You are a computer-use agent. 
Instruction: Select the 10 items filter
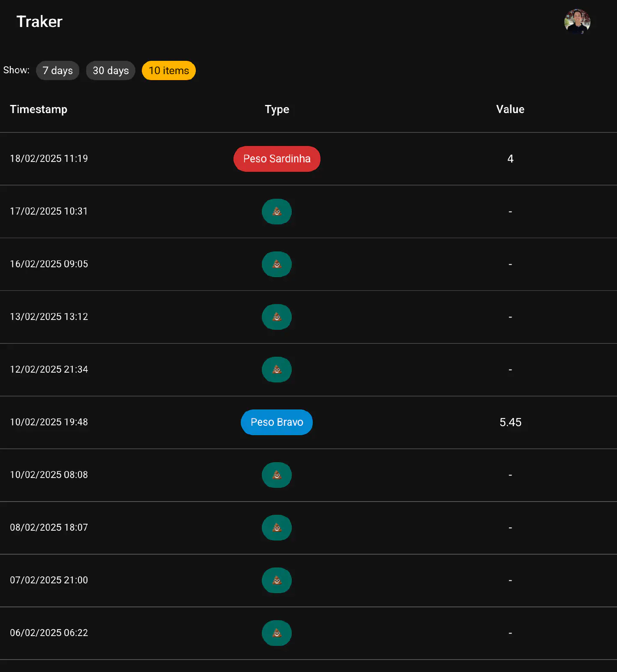(x=169, y=71)
